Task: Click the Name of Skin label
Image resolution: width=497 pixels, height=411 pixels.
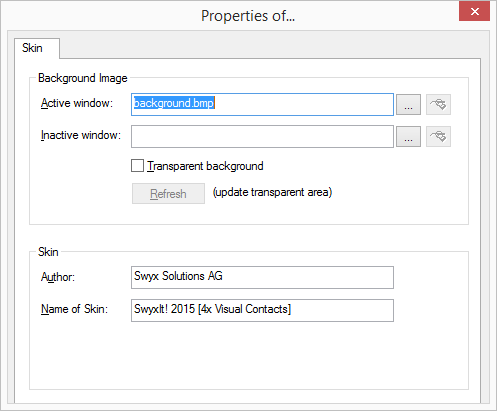Action: (x=74, y=309)
